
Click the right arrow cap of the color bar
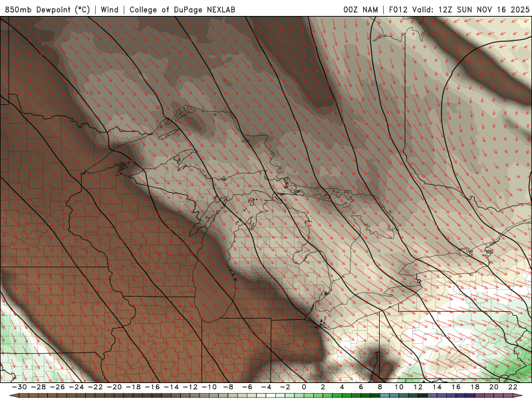click(x=518, y=396)
